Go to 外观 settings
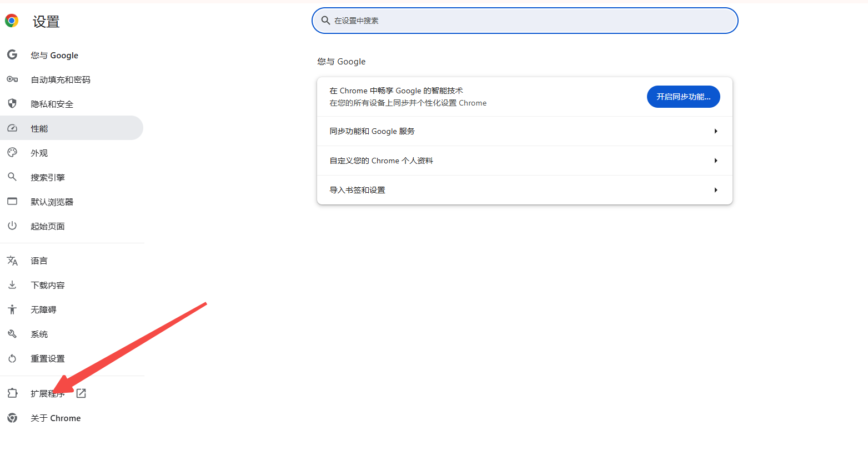 72,153
